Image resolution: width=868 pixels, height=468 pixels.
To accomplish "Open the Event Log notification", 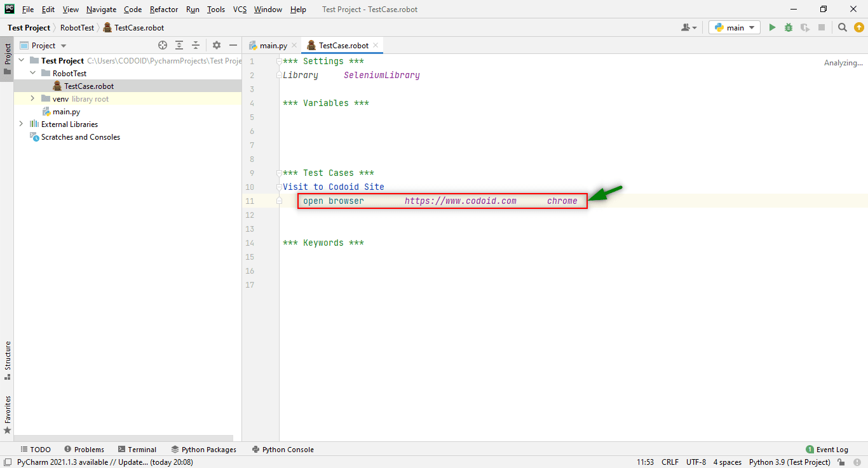I will tap(827, 449).
